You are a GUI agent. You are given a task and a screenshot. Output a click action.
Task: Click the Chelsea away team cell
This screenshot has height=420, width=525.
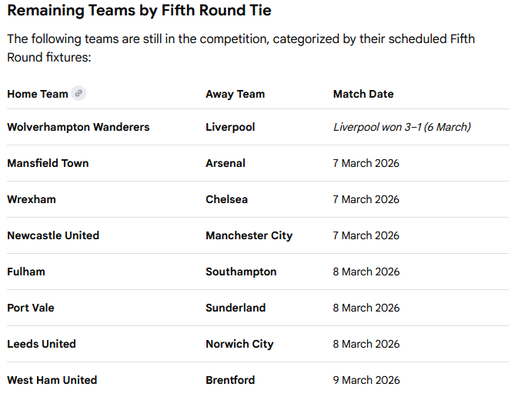[x=226, y=199]
